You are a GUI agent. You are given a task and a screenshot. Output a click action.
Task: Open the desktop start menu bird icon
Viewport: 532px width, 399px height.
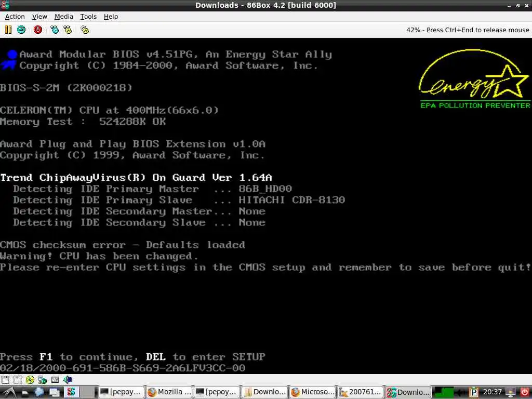pyautogui.click(x=9, y=392)
